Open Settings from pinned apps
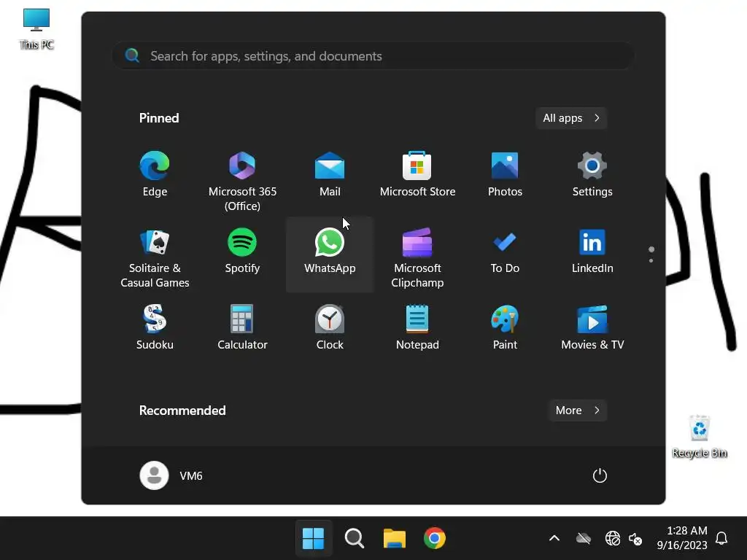This screenshot has height=560, width=747. [592, 174]
